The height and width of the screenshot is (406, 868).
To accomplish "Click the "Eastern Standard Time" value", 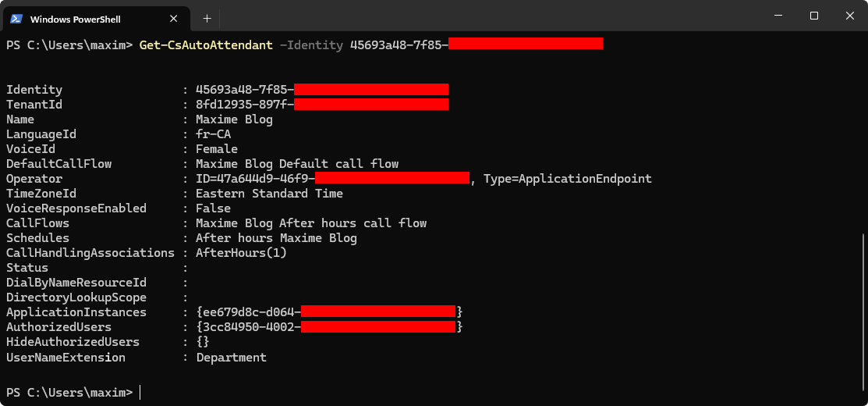I will pos(269,194).
